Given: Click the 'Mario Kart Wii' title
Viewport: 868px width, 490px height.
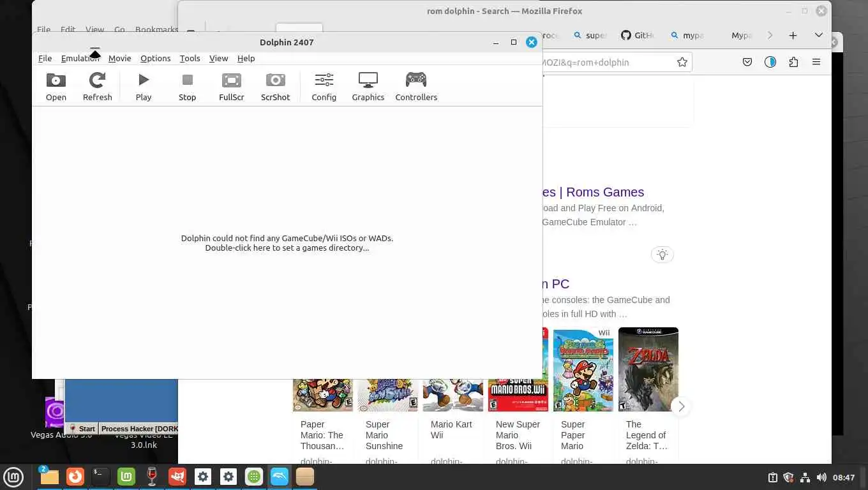Looking at the screenshot, I should [451, 429].
